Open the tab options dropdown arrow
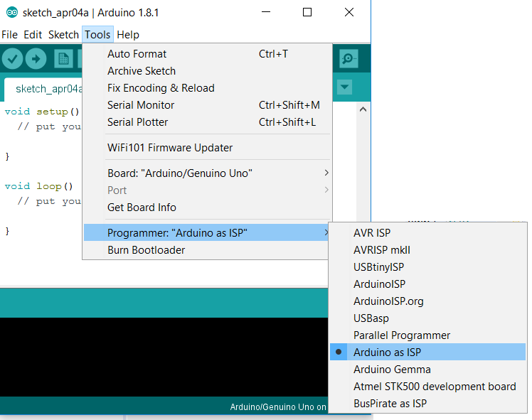532x420 pixels. 344,87
